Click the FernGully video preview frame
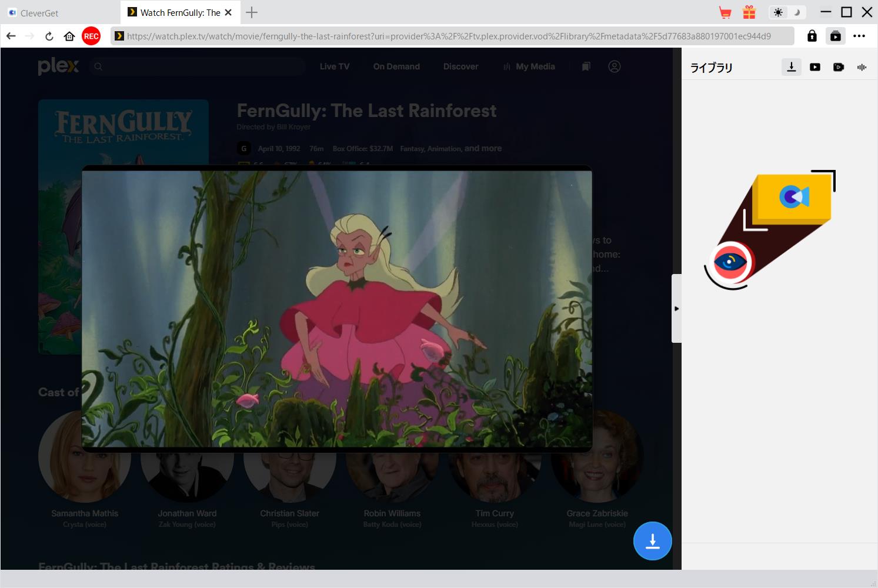878x588 pixels. [x=337, y=309]
